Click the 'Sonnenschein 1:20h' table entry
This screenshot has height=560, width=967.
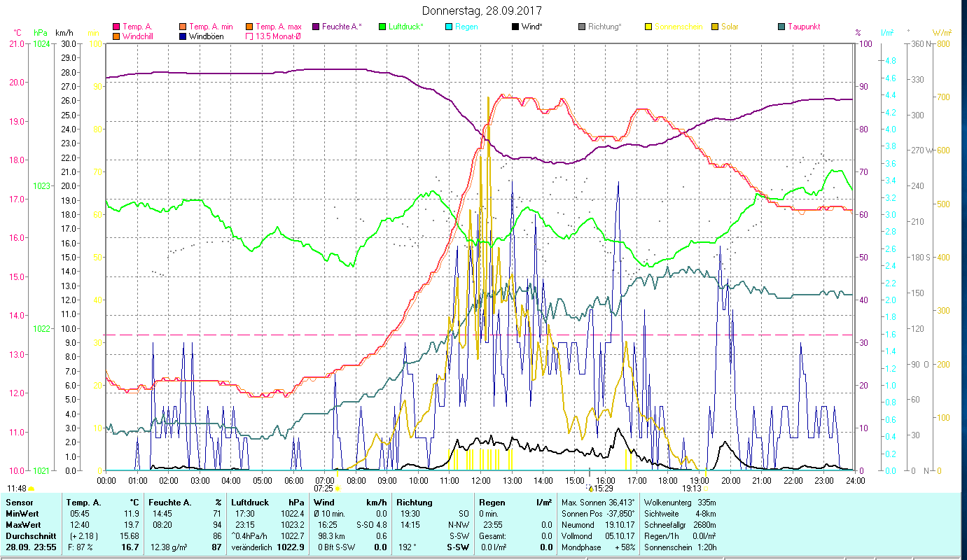tap(679, 547)
